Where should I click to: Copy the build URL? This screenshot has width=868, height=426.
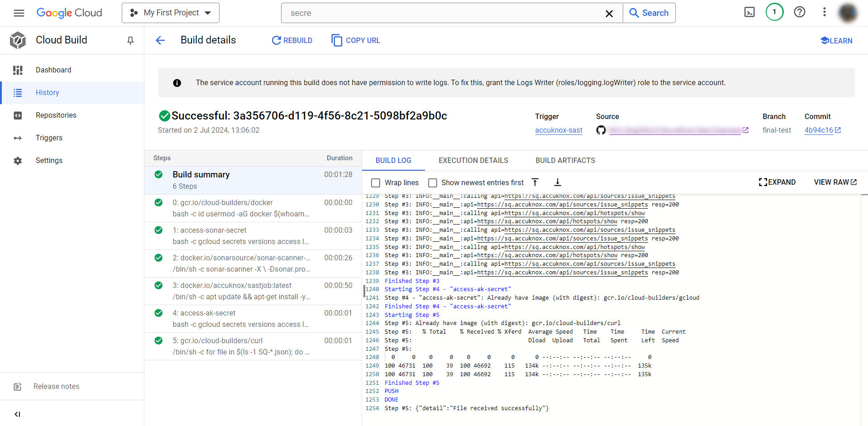click(x=355, y=40)
